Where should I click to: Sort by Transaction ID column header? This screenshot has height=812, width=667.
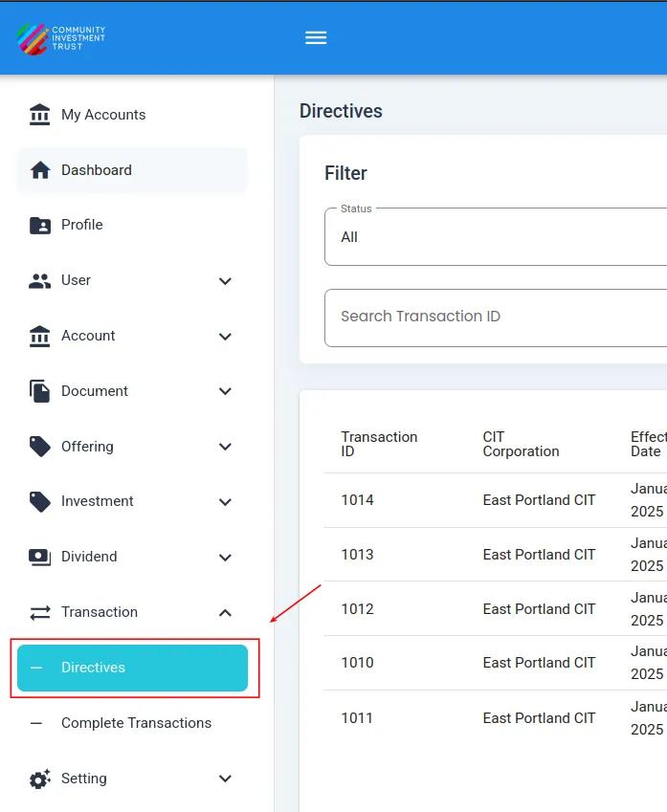[x=379, y=444]
